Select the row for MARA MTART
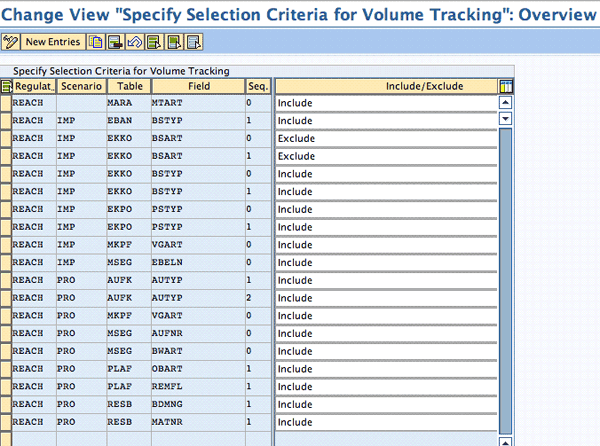The height and width of the screenshot is (446, 600). click(6, 103)
